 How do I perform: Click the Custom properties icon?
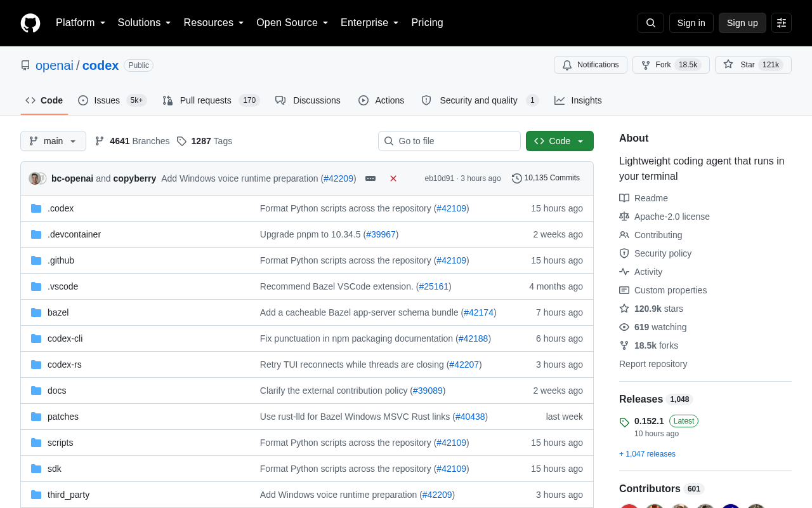coord(624,290)
